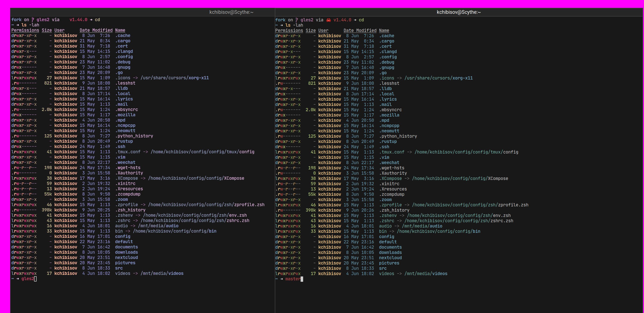This screenshot has width=644, height=313.
Task: Click the symlink arrow after .icons in left pane
Action: (x=135, y=78)
